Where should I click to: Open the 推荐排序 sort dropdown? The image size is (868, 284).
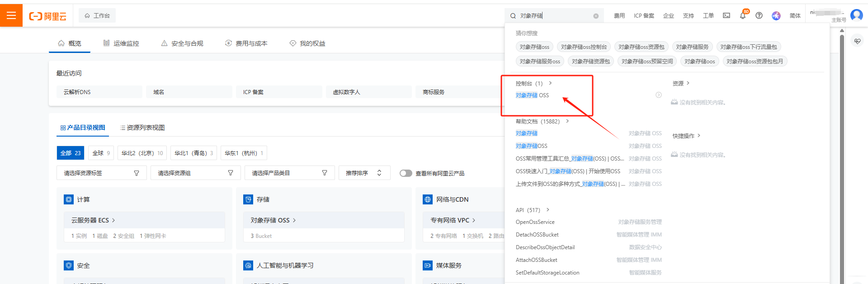coord(364,173)
